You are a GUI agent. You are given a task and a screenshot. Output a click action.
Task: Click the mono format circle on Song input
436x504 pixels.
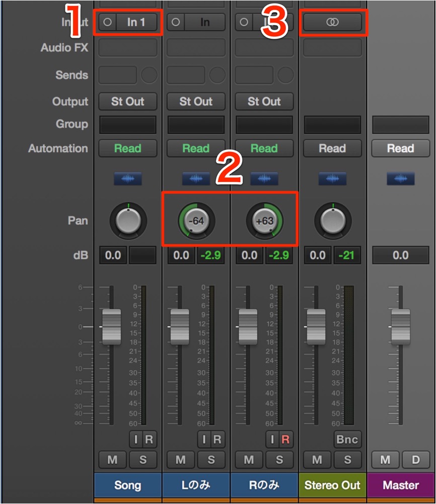click(x=107, y=22)
